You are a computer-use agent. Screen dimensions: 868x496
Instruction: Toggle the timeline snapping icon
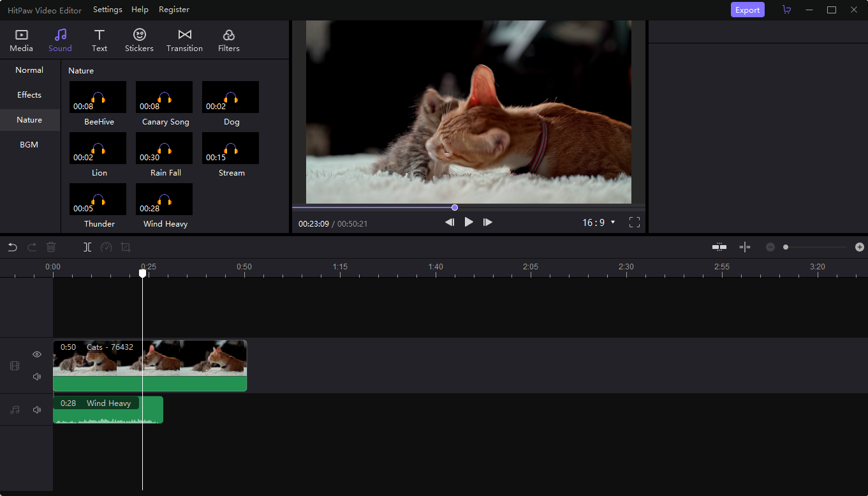pos(745,247)
